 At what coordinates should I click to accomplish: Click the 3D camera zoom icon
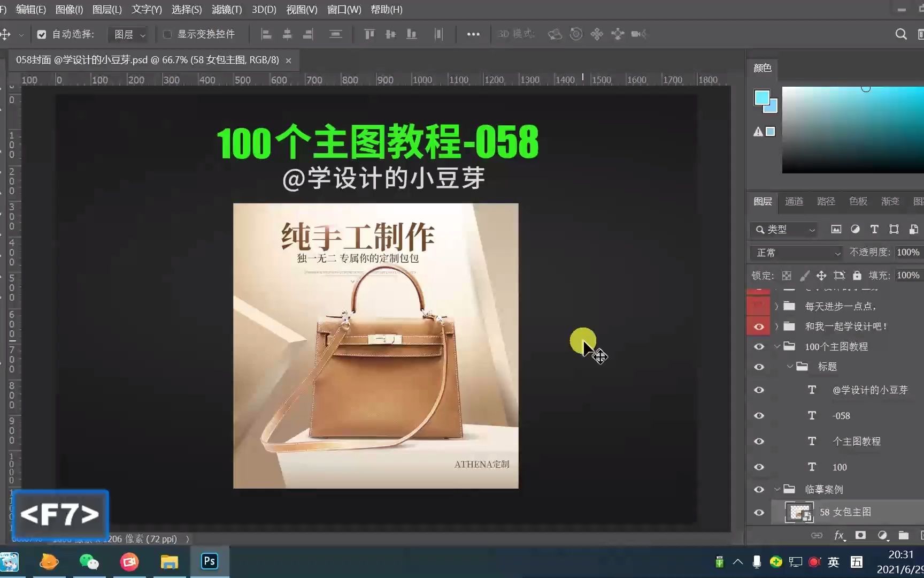638,34
